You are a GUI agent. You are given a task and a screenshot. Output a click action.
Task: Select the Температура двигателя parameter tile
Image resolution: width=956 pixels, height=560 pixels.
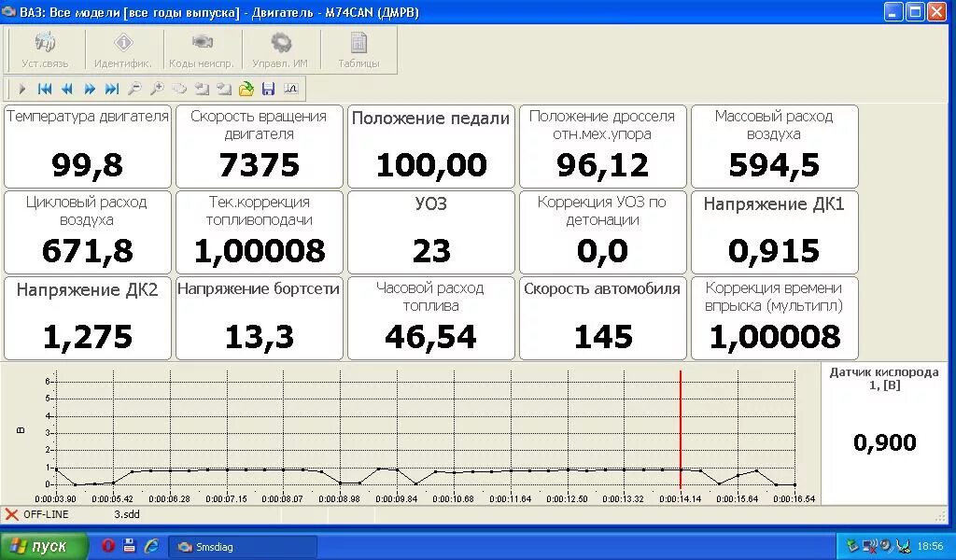tap(88, 147)
